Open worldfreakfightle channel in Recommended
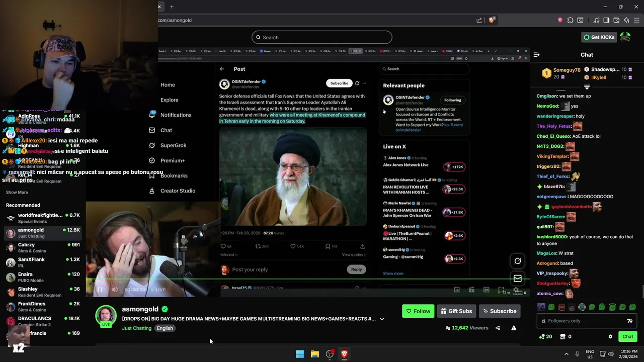This screenshot has width=644, height=362. (x=43, y=218)
